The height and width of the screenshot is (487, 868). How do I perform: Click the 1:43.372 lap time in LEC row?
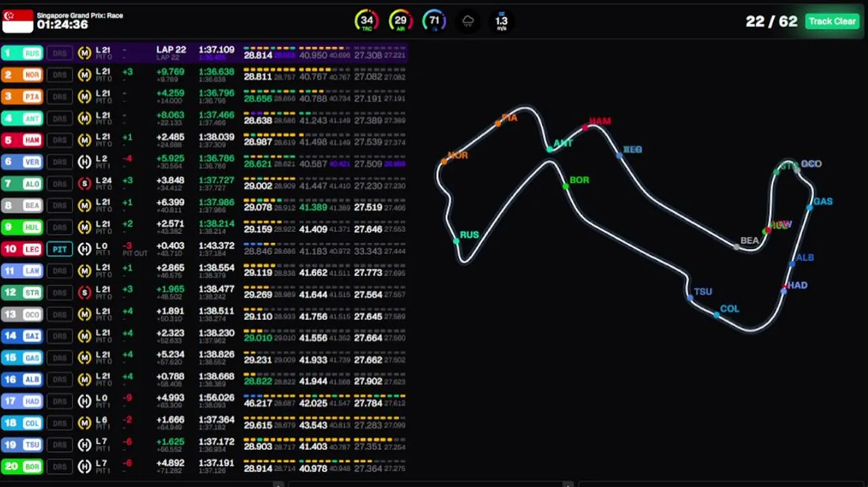click(x=216, y=246)
